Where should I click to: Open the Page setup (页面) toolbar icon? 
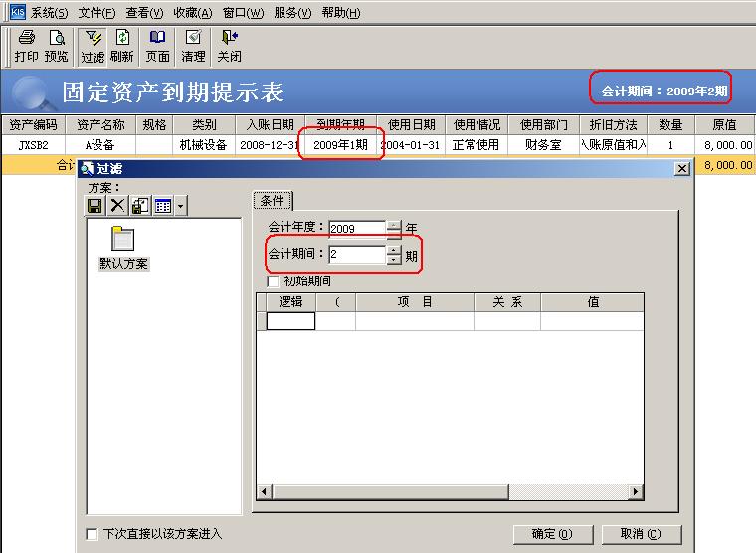(x=157, y=47)
